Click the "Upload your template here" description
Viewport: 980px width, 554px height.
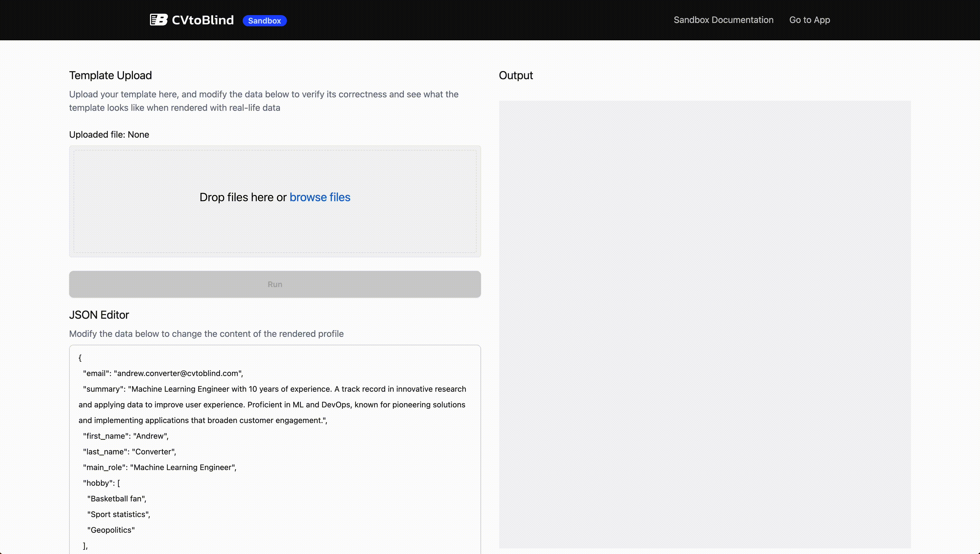264,101
